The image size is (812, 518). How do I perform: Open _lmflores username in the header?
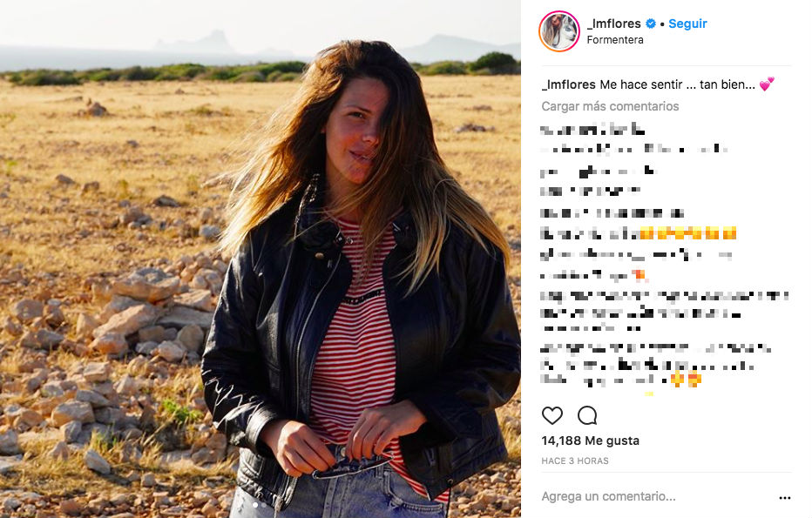coord(613,24)
